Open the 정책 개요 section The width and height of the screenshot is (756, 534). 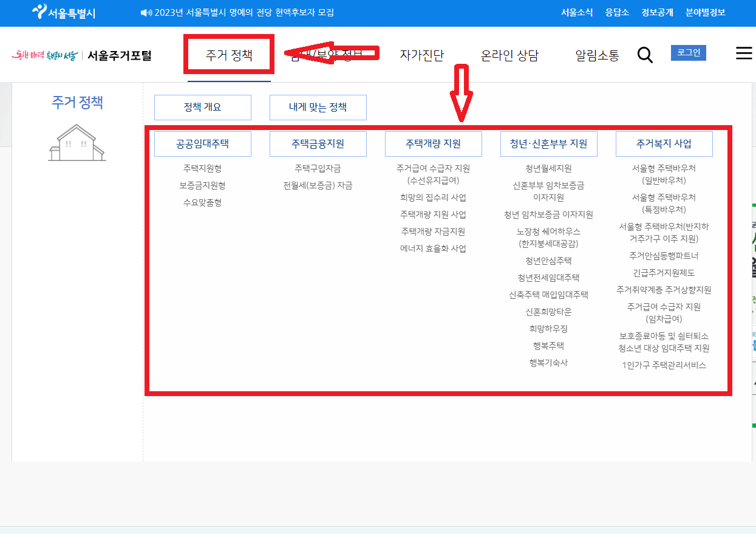click(x=202, y=107)
